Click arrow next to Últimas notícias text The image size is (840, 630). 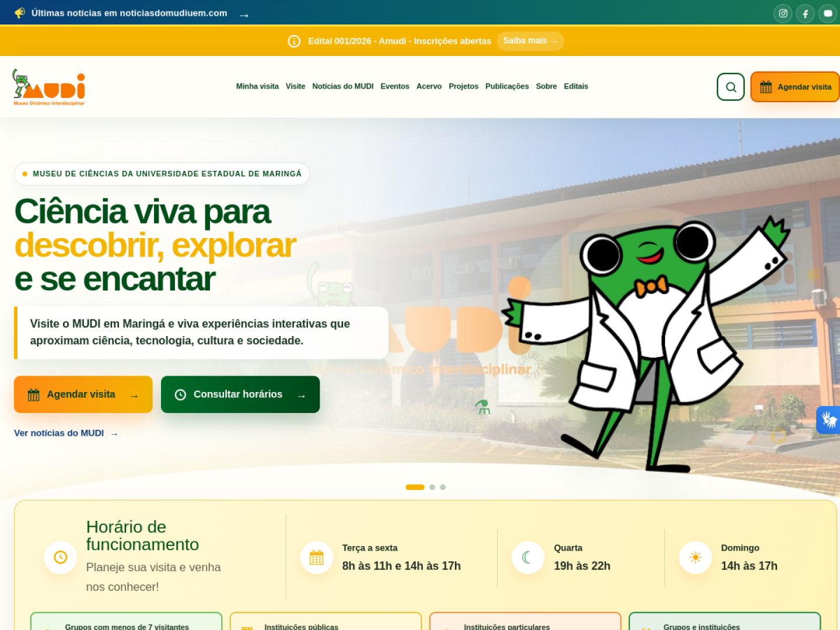click(244, 15)
